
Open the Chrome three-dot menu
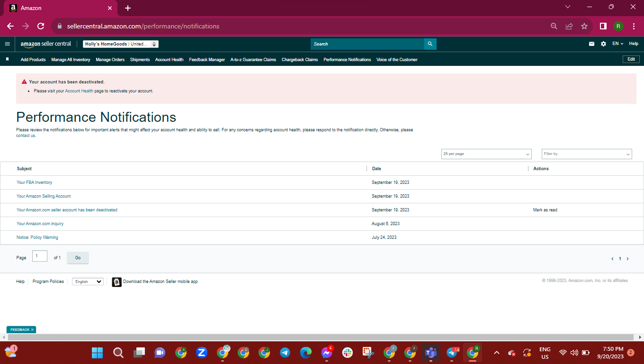[634, 26]
